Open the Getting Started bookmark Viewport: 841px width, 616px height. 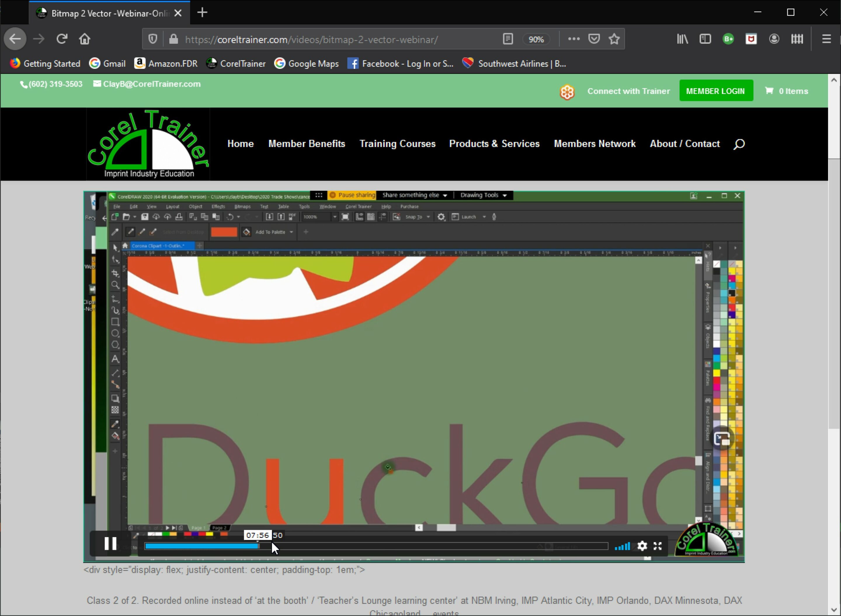click(45, 64)
